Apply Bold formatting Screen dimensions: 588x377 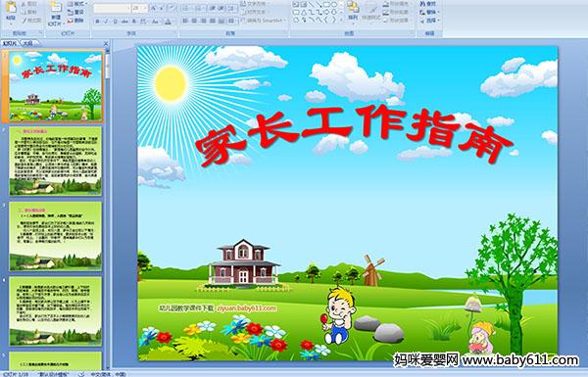tap(97, 22)
